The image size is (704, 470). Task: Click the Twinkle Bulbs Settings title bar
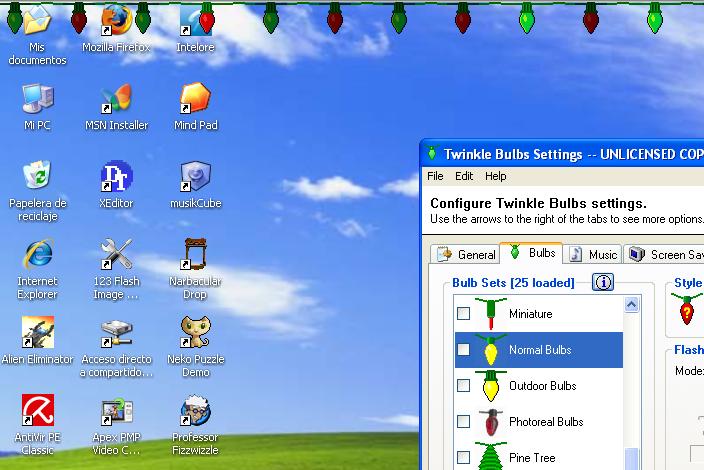click(x=563, y=154)
